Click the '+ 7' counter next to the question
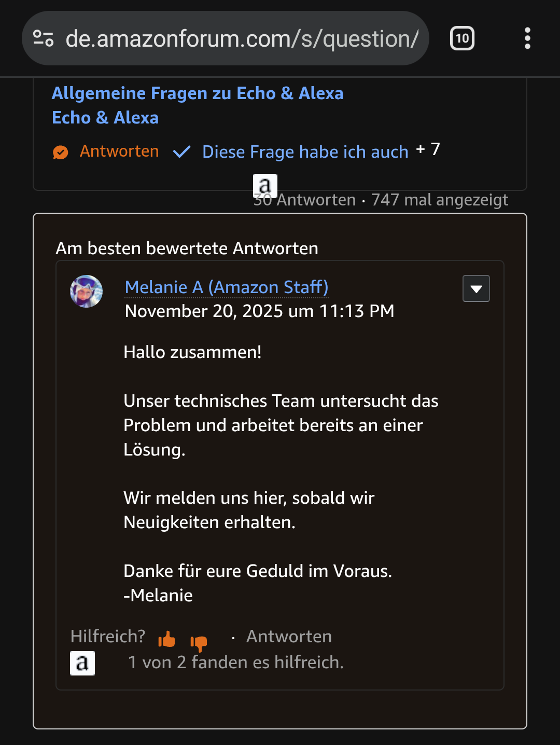The image size is (560, 745). 429,149
